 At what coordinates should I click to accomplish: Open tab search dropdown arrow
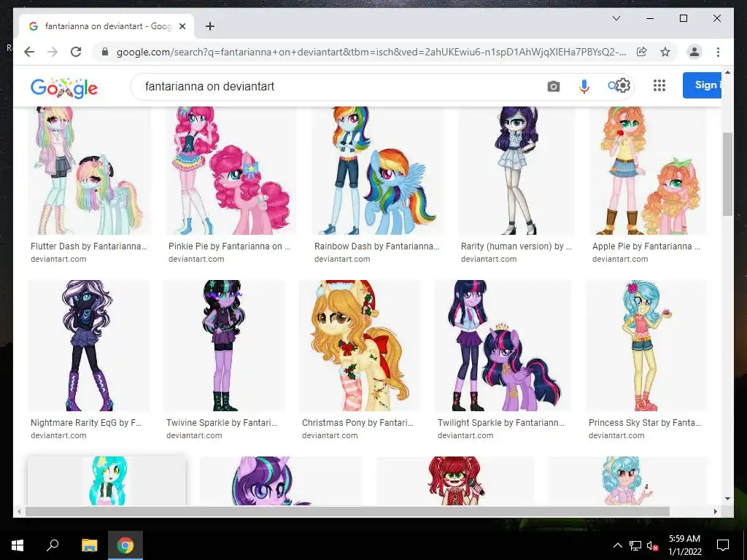(x=616, y=18)
